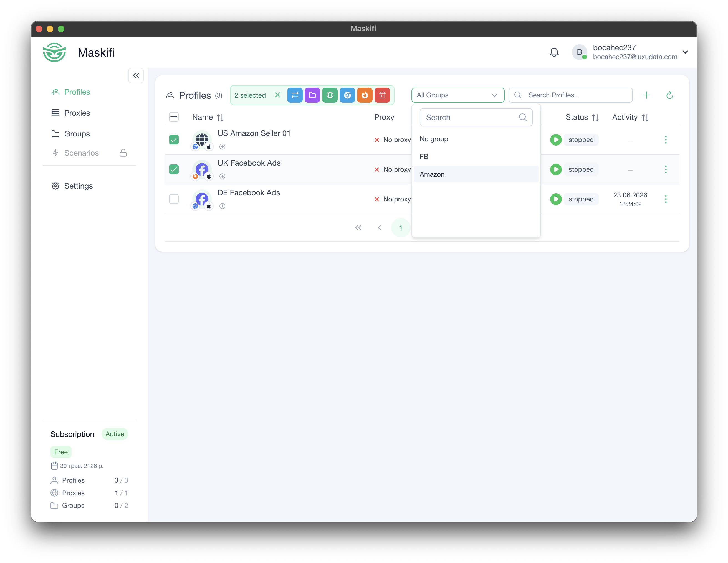Check the DE Facebook Ads checkbox

tap(174, 199)
